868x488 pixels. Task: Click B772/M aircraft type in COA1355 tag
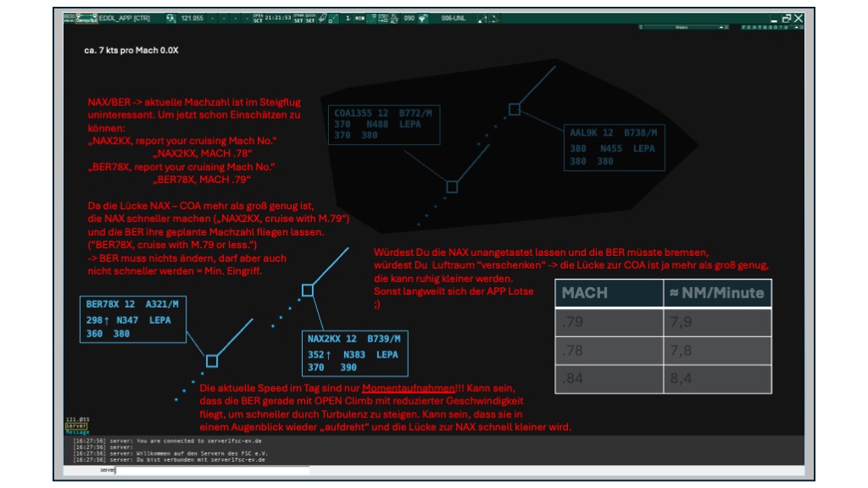(x=415, y=114)
